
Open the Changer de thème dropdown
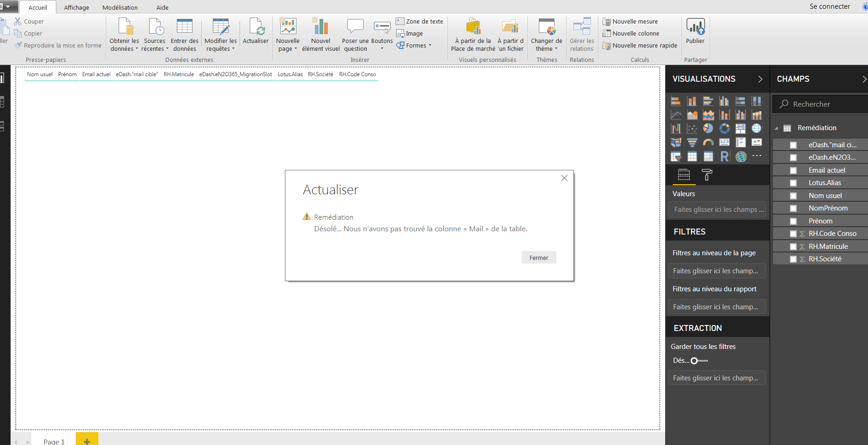coord(546,45)
